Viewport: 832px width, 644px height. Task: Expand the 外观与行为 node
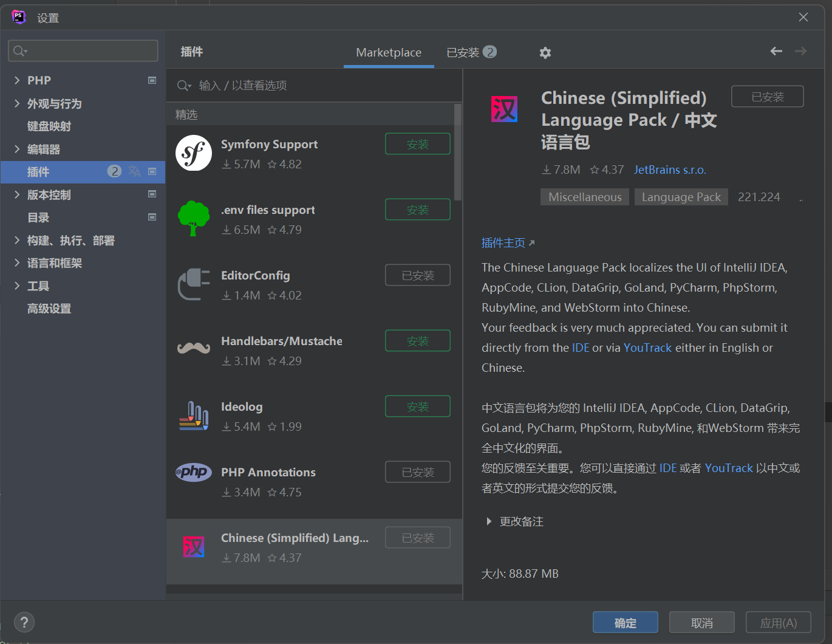click(x=17, y=103)
